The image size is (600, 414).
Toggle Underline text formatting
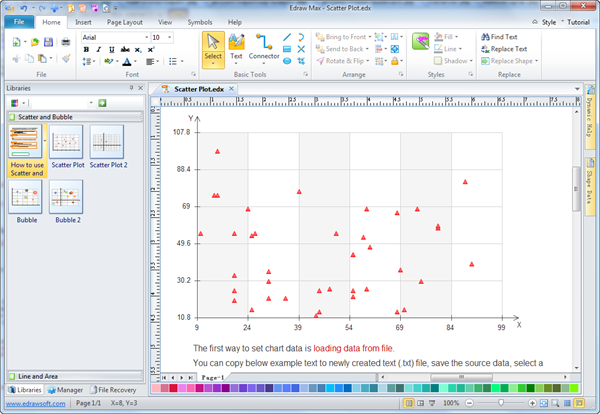coord(112,49)
